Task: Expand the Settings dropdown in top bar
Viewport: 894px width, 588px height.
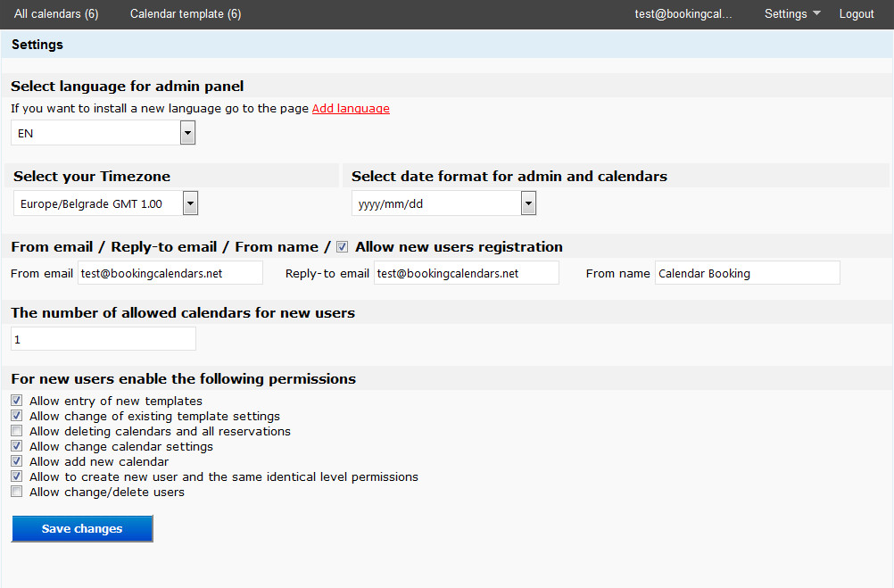Action: [x=792, y=14]
